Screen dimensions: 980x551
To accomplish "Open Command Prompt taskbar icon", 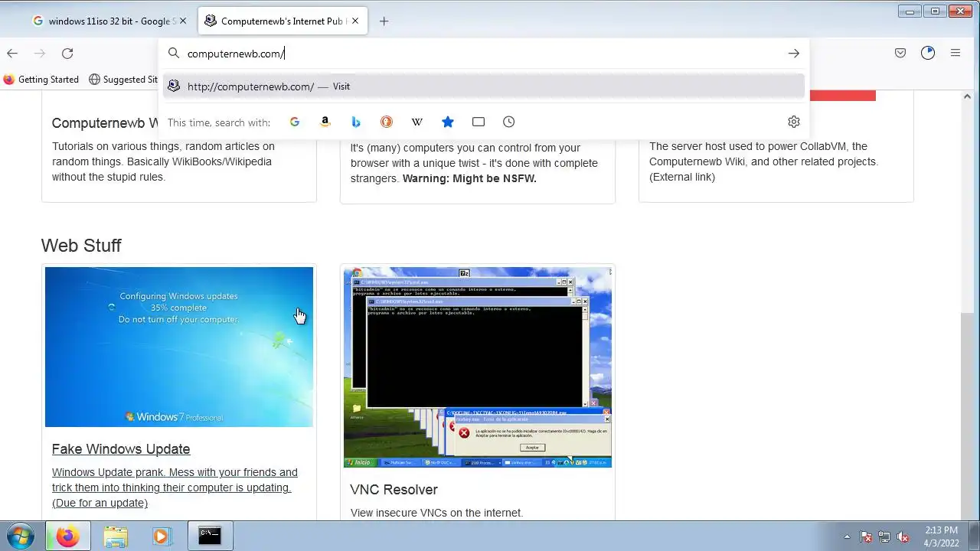I will click(210, 536).
